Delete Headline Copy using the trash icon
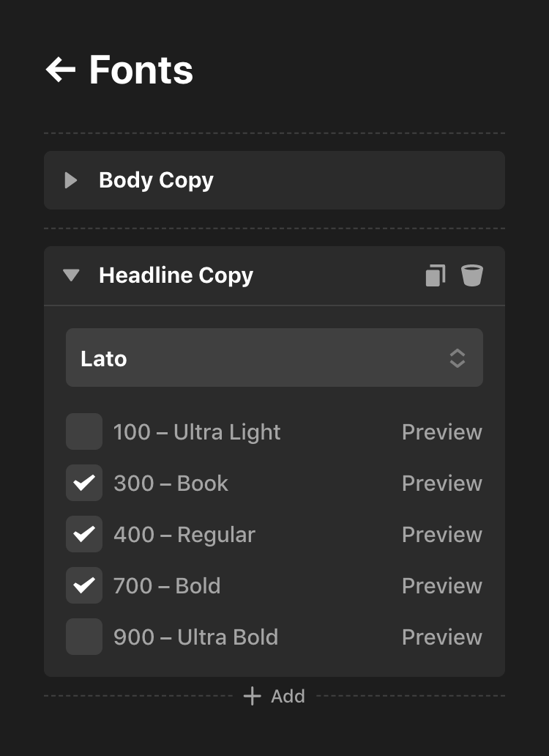The image size is (549, 756). point(472,275)
